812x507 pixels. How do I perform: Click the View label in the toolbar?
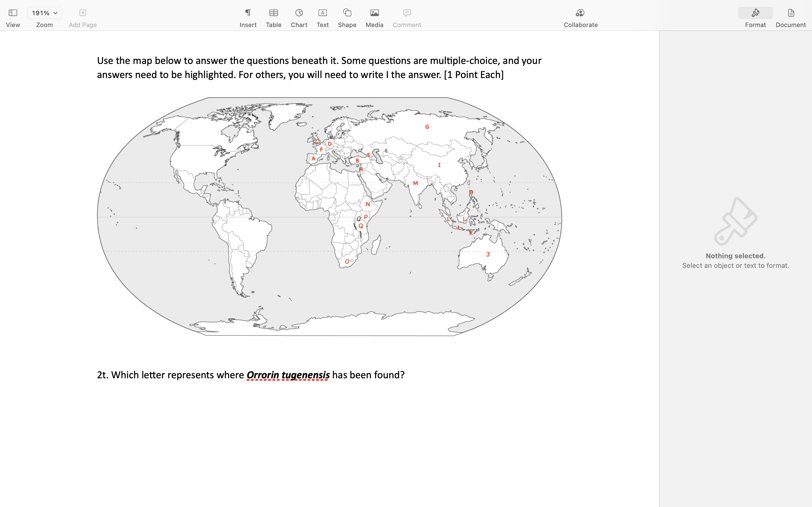13,25
